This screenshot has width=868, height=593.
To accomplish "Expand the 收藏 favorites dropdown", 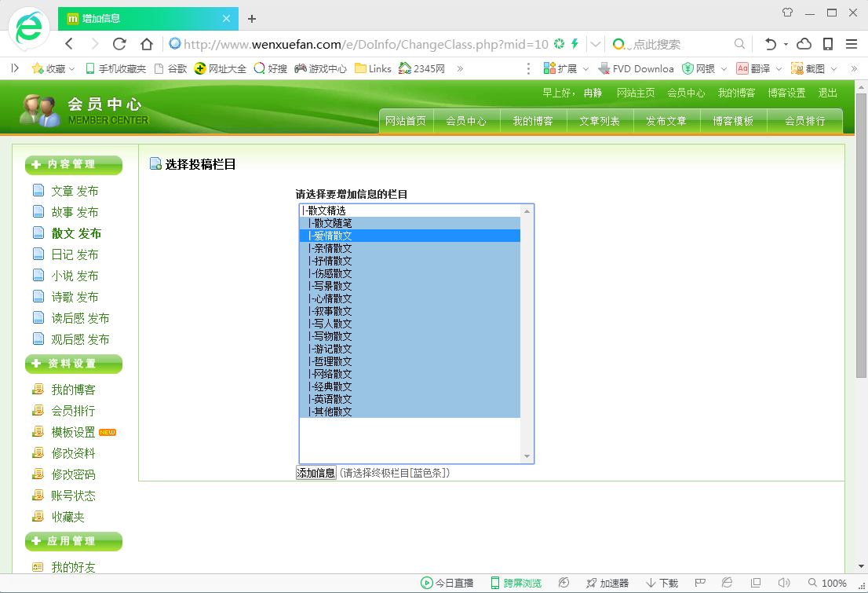I will click(x=71, y=69).
